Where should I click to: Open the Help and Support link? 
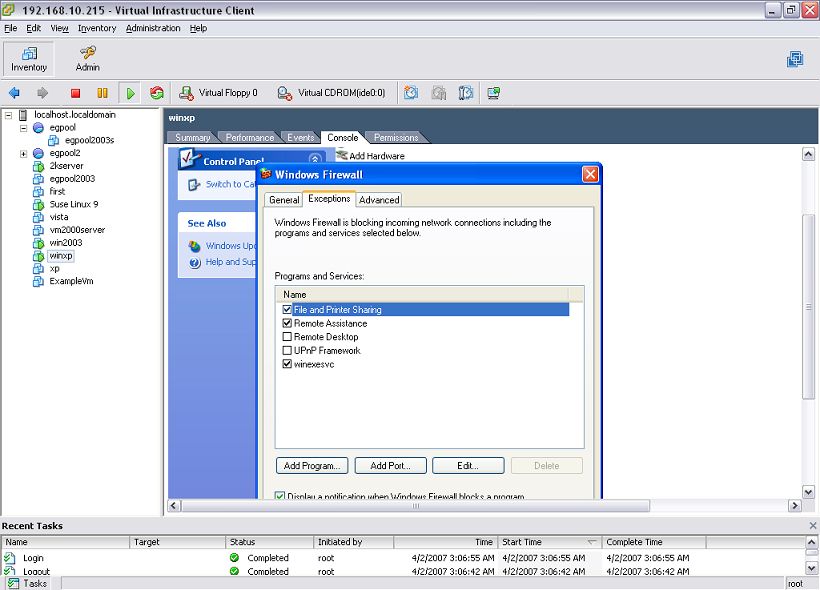(x=231, y=262)
